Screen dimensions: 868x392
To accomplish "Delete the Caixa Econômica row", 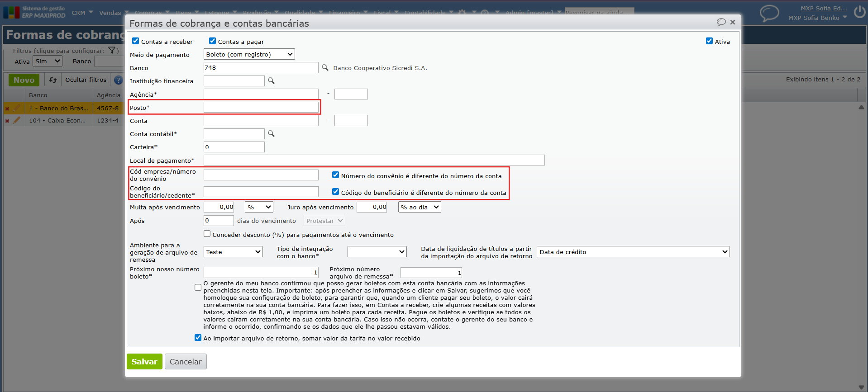I will click(x=7, y=121).
